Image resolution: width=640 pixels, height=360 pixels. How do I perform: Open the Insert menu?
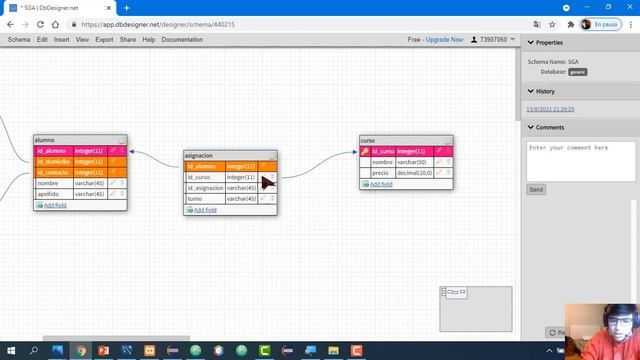click(62, 40)
